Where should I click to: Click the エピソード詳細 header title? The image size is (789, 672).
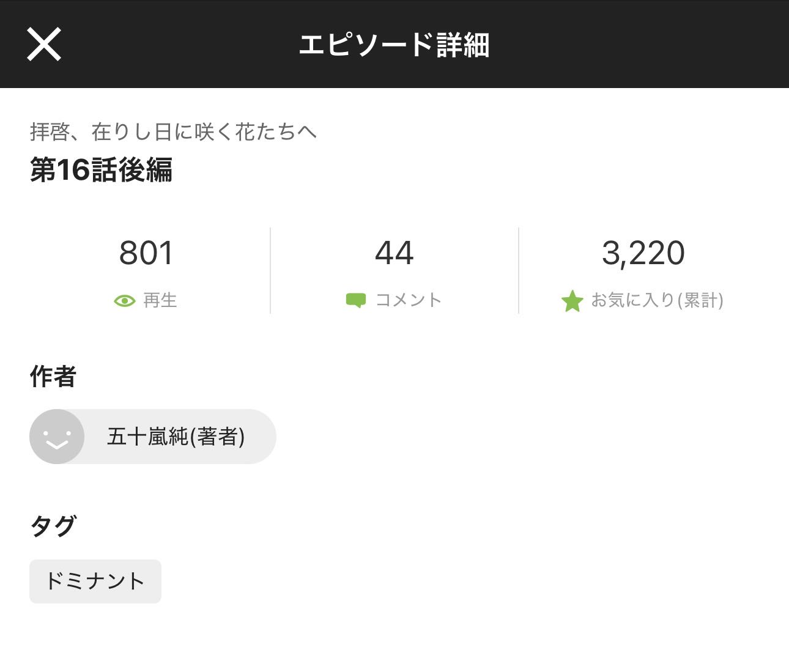394,45
